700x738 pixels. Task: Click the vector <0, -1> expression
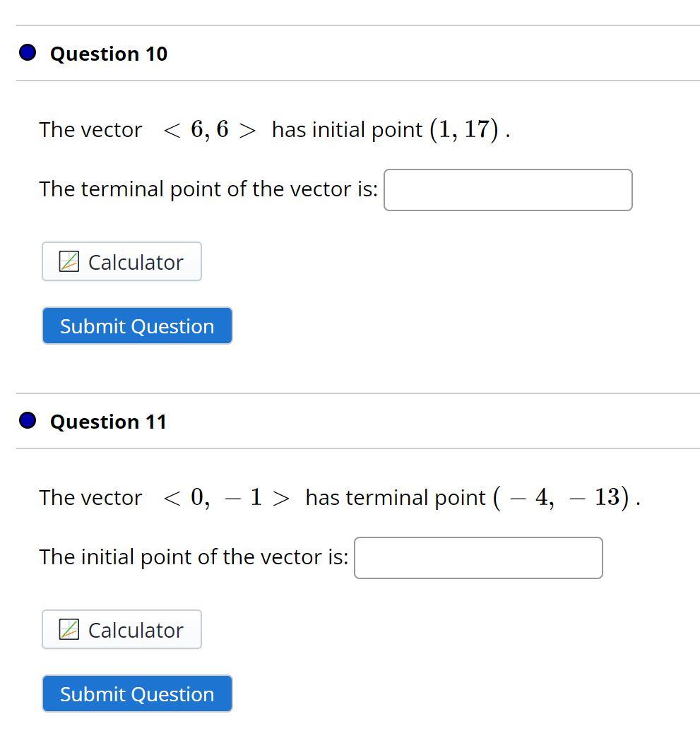[x=227, y=497]
